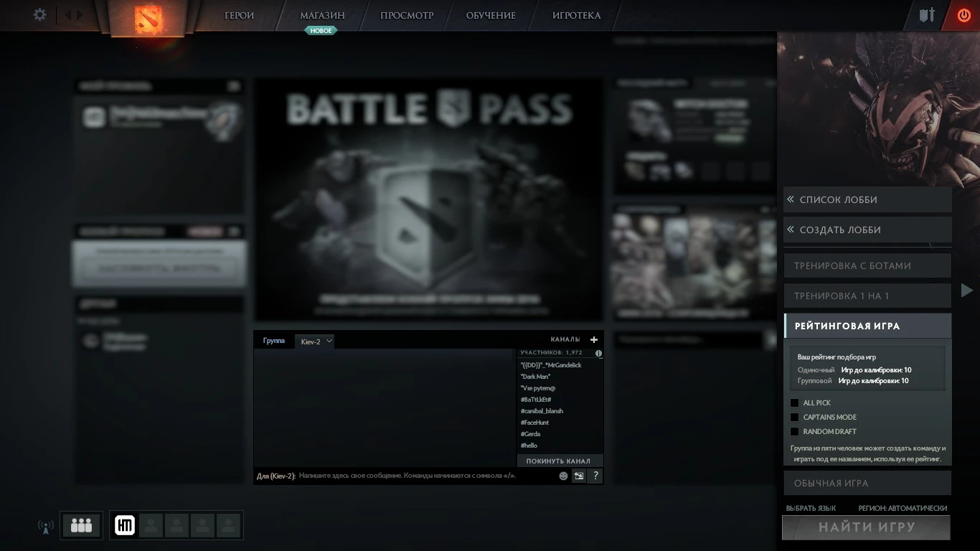
Task: Select chat user #Gerda
Action: (x=530, y=434)
